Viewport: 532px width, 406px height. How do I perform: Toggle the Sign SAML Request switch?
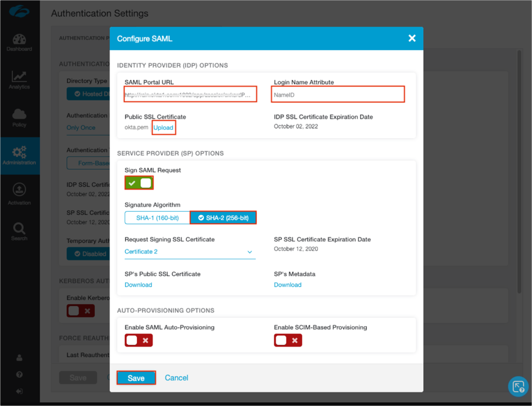tap(139, 183)
